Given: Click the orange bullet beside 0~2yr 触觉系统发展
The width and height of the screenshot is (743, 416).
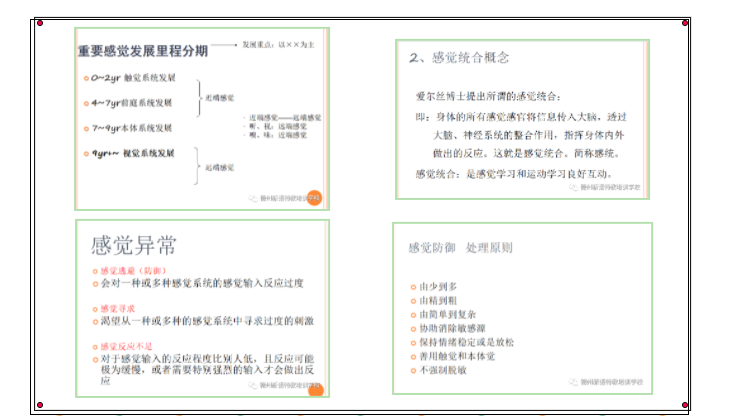Looking at the screenshot, I should [84, 77].
